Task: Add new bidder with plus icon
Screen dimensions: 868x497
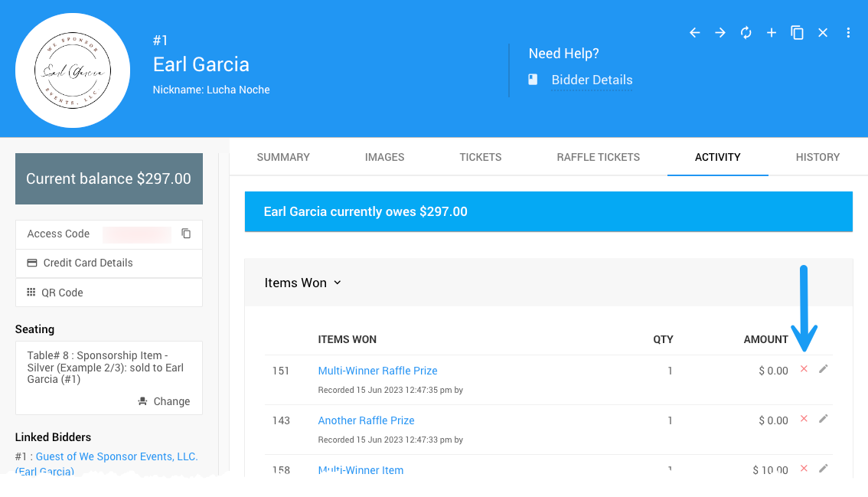Action: point(772,33)
